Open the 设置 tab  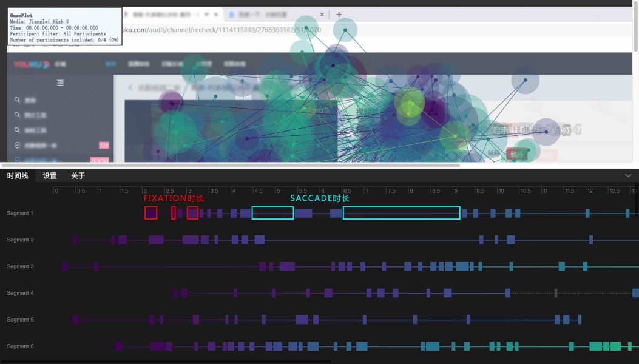[50, 176]
